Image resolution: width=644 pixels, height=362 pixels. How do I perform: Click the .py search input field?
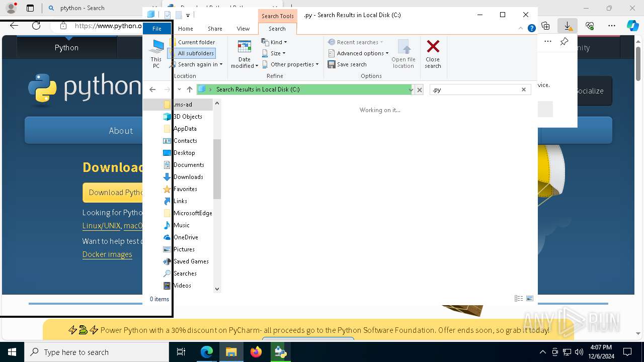(x=474, y=89)
